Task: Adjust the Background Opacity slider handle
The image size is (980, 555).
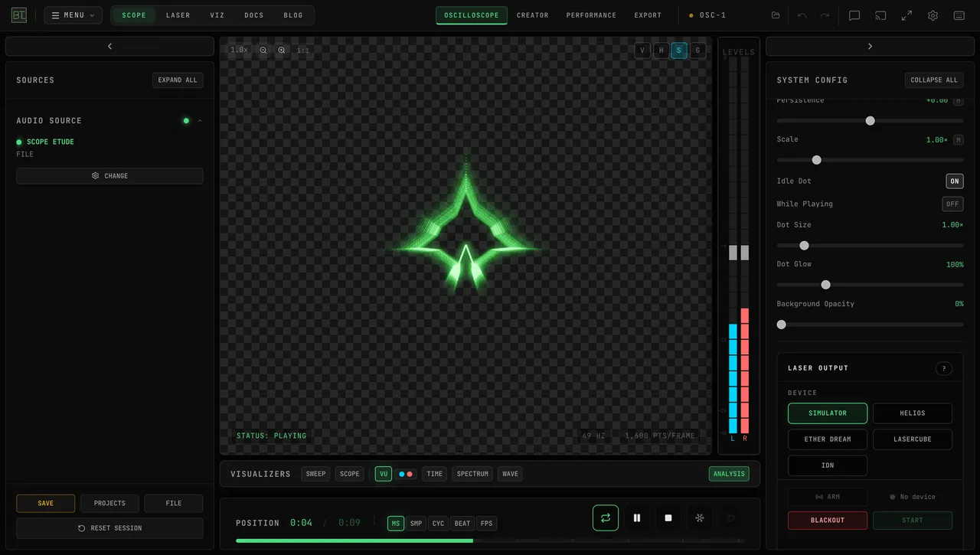Action: [782, 325]
